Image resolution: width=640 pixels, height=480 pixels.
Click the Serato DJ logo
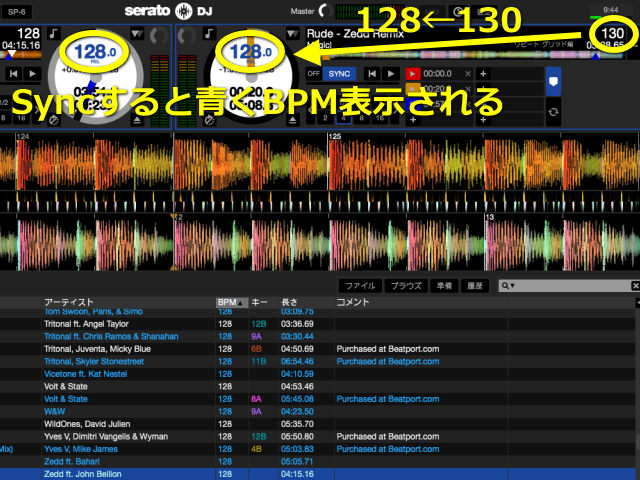point(169,11)
